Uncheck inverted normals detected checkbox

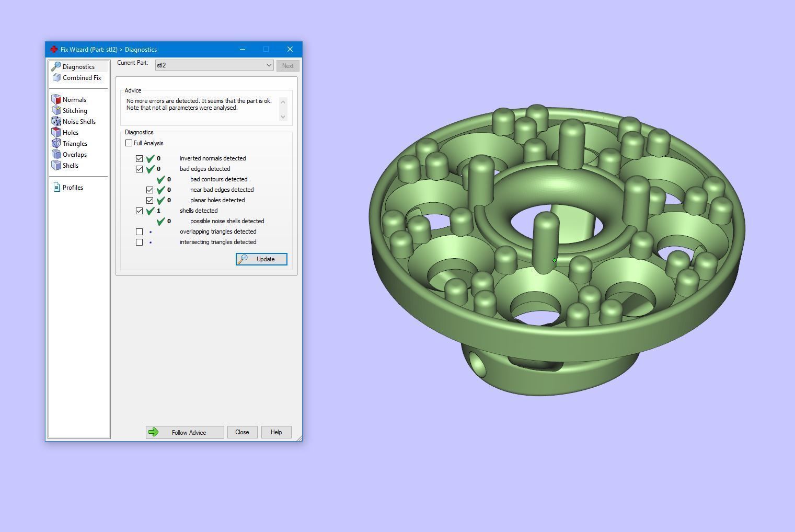pos(139,158)
